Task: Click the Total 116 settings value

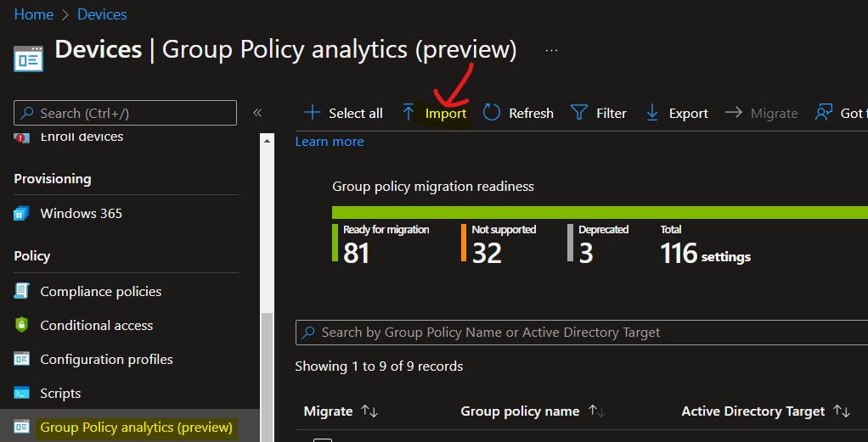Action: 706,254
